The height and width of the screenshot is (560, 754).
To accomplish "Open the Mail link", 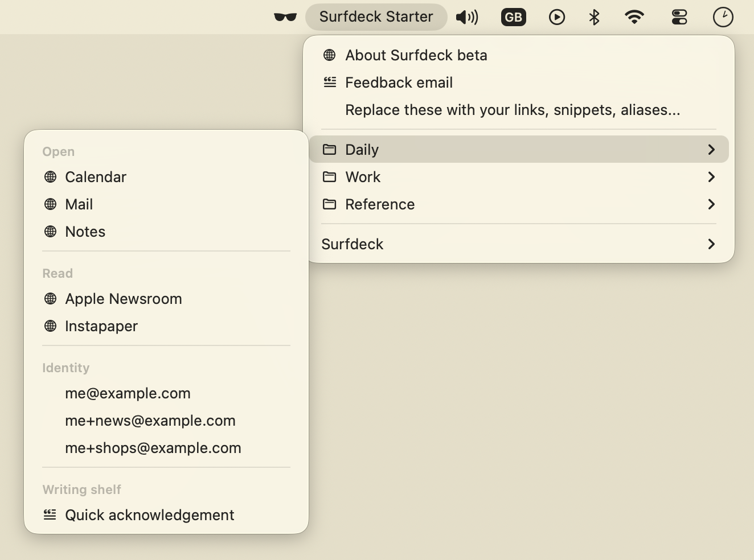I will coord(166,204).
